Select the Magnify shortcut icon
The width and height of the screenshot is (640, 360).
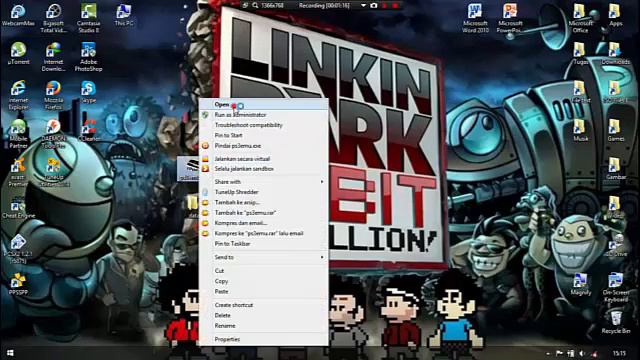point(580,284)
